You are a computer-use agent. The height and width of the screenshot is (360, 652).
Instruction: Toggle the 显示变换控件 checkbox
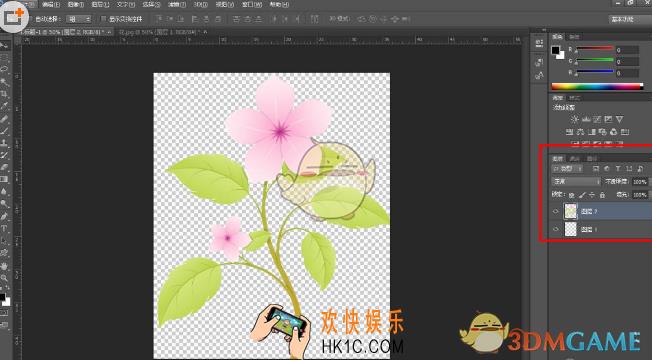(104, 19)
